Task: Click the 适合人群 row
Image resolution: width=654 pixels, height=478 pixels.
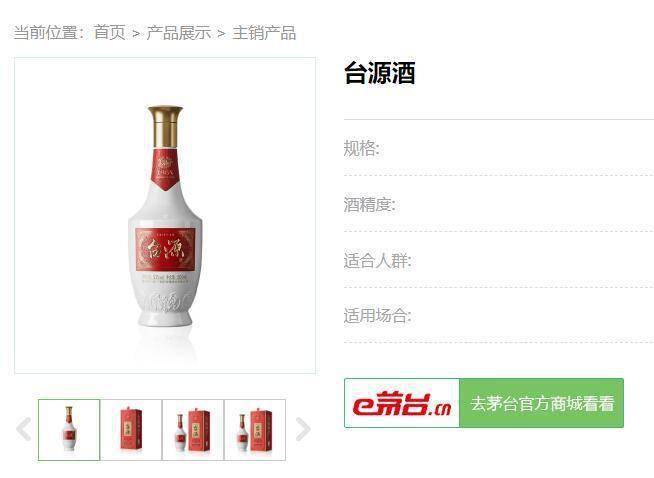Action: pyautogui.click(x=499, y=261)
